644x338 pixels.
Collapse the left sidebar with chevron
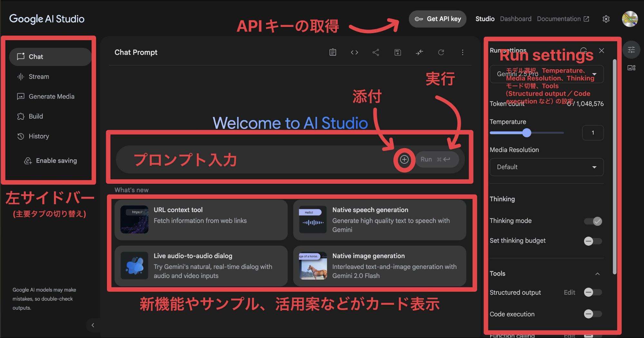93,325
